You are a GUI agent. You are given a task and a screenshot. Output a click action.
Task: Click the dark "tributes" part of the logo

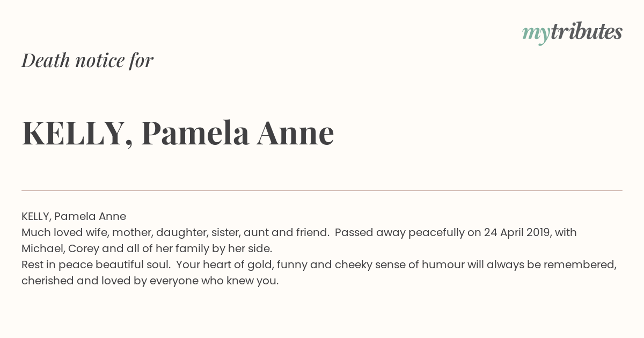click(587, 32)
